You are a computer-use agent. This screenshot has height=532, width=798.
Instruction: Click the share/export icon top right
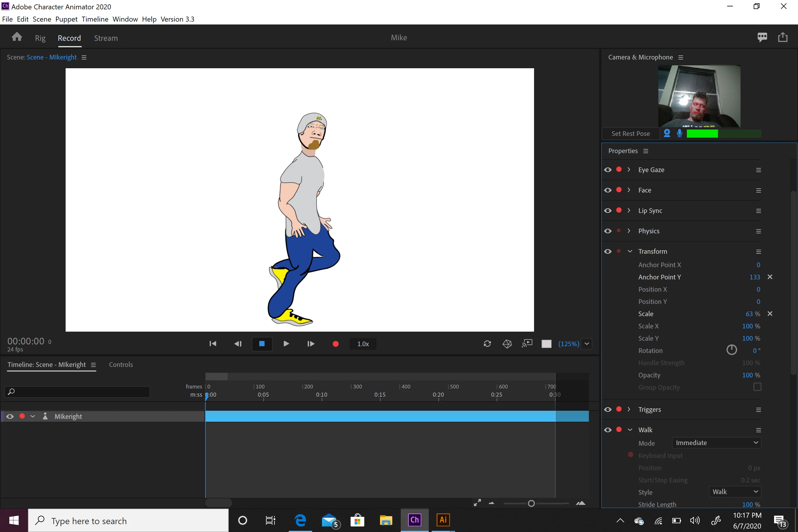[x=783, y=37]
